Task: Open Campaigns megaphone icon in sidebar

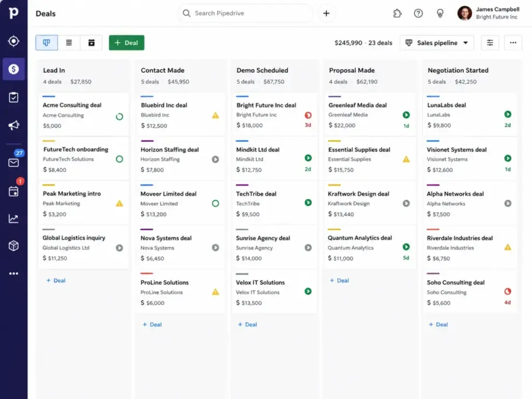Action: click(x=14, y=125)
